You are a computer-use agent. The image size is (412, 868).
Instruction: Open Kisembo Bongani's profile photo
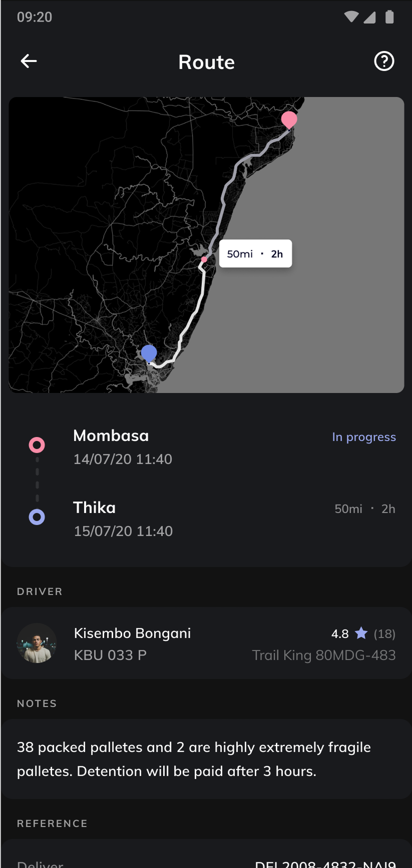(37, 643)
